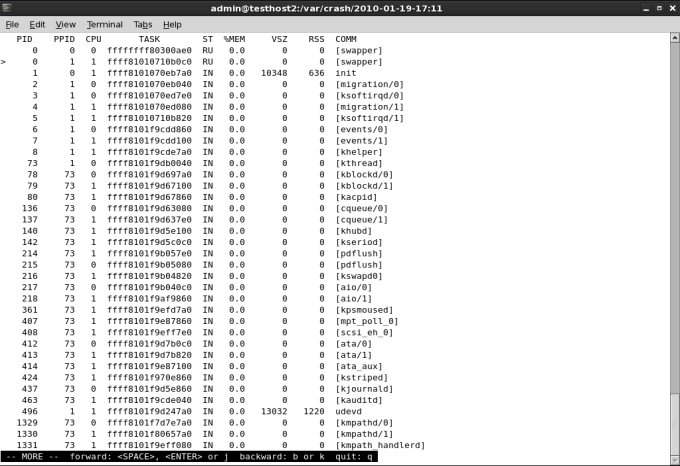This screenshot has height=466, width=680.
Task: Click the VSZ value 13032
Action: pos(274,411)
